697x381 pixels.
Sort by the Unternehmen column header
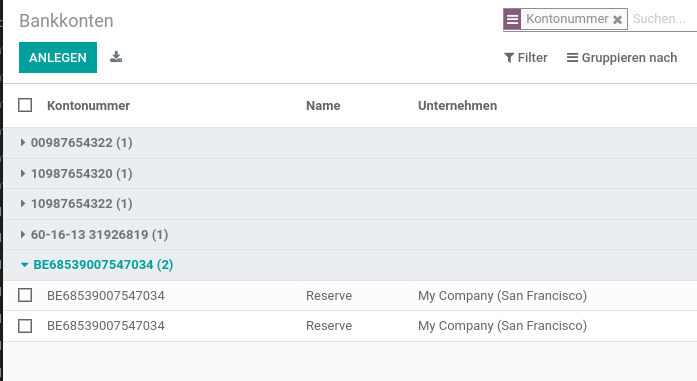tap(457, 106)
